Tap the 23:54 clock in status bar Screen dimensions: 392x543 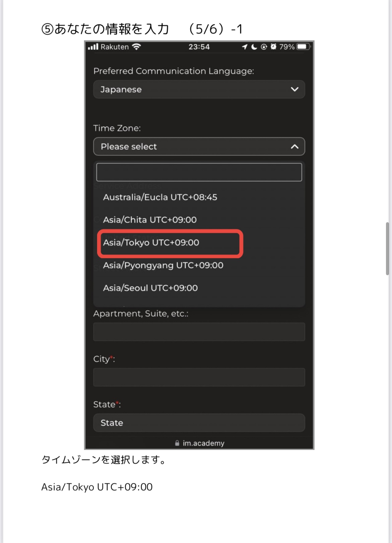click(199, 47)
